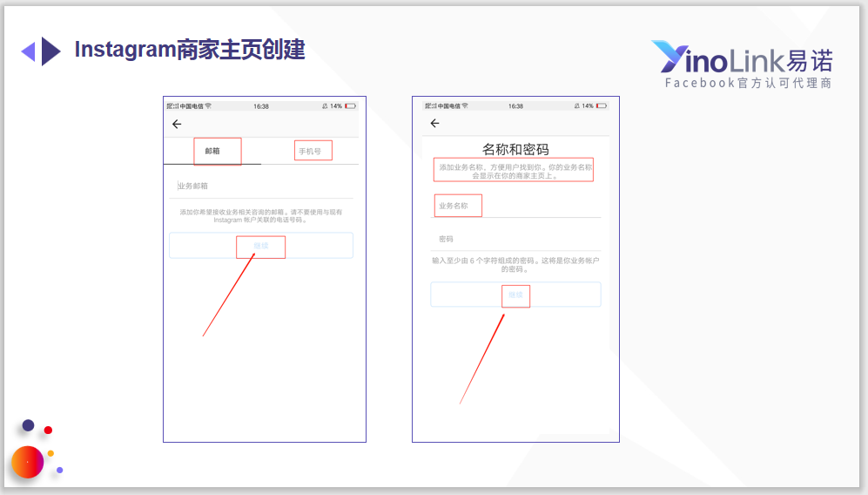The image size is (868, 495).
Task: Click Facebook官方认可代理商 tagline
Action: (x=749, y=83)
